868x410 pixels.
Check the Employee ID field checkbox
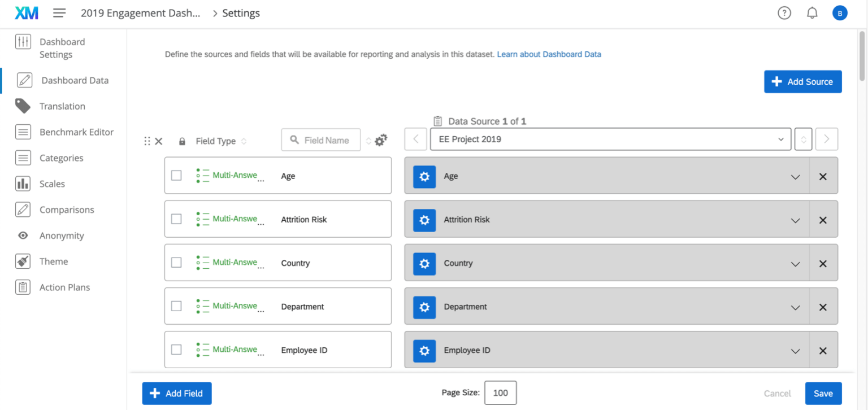coord(176,349)
